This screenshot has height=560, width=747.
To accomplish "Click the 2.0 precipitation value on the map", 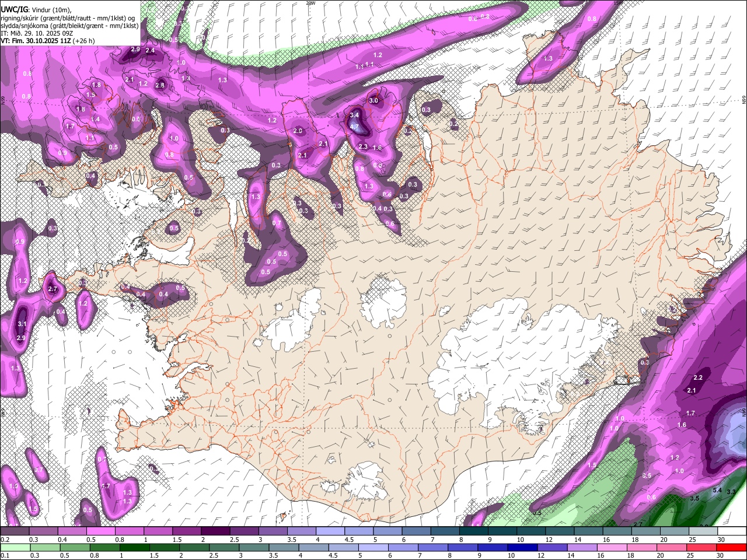I will click(x=298, y=131).
